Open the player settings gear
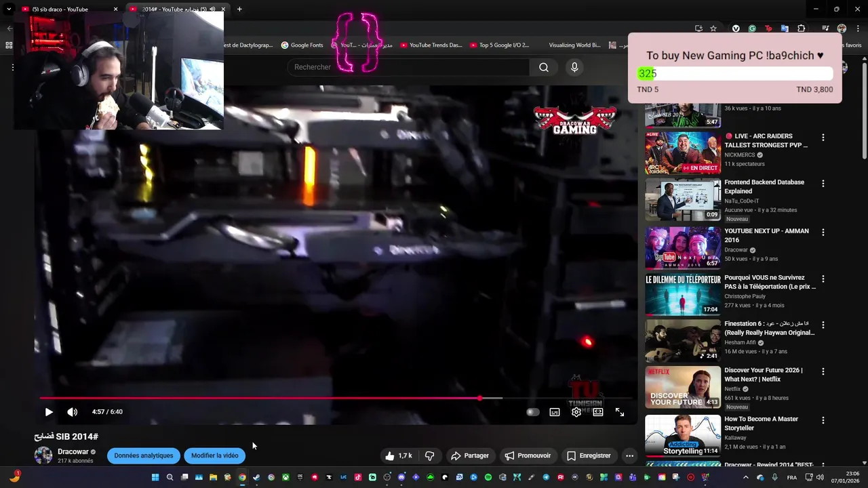The width and height of the screenshot is (868, 488). click(x=576, y=412)
